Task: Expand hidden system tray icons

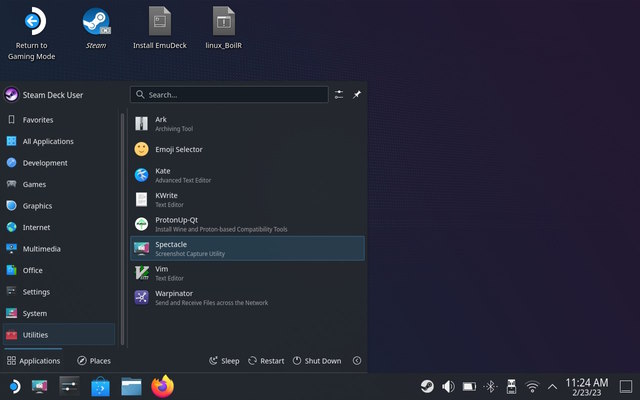Action: point(552,386)
